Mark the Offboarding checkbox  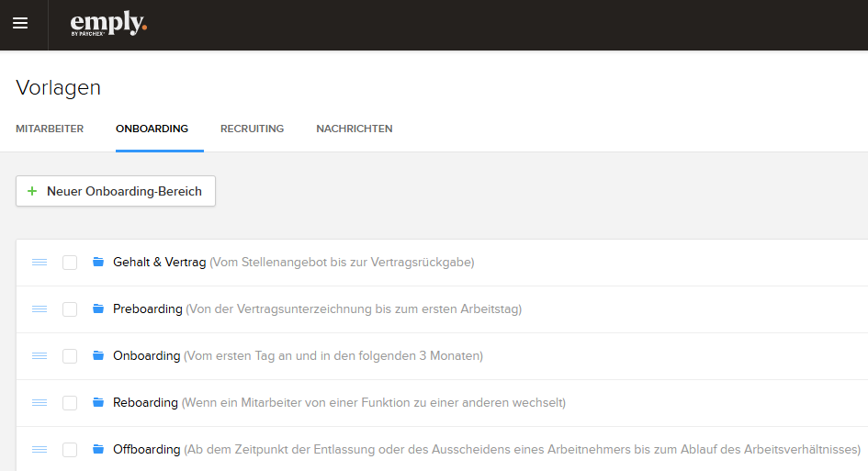pos(70,449)
